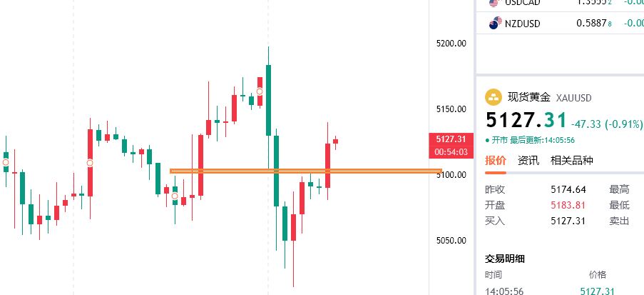
Task: Click the USDCAD flag icon
Action: click(495, 2)
